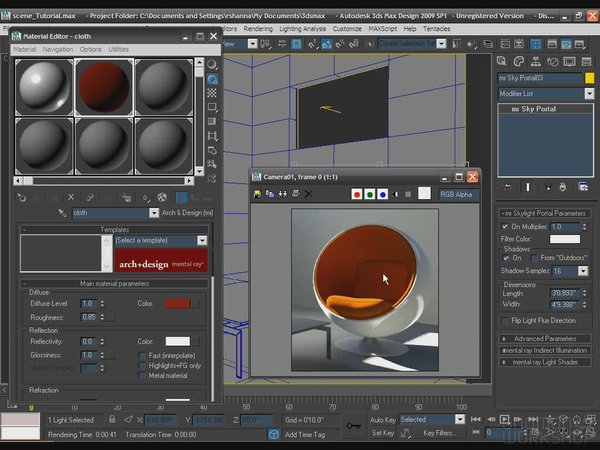Open the Motion command panel icon
This screenshot has height=450, width=600.
pyautogui.click(x=553, y=61)
